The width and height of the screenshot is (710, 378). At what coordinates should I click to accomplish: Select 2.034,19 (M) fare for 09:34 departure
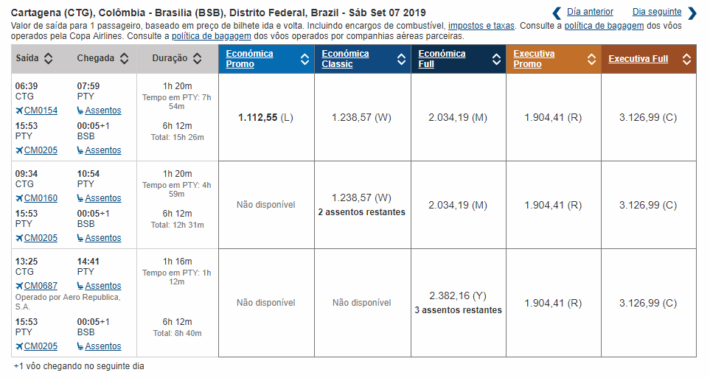(458, 206)
